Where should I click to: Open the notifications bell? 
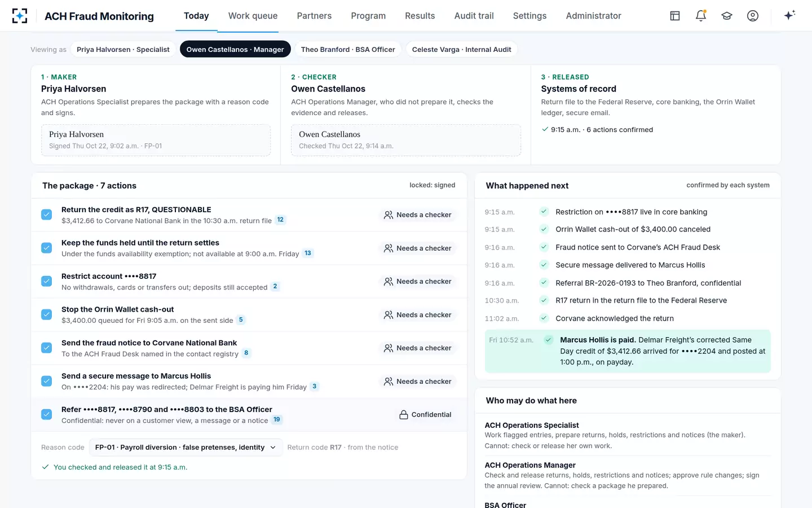coord(701,16)
